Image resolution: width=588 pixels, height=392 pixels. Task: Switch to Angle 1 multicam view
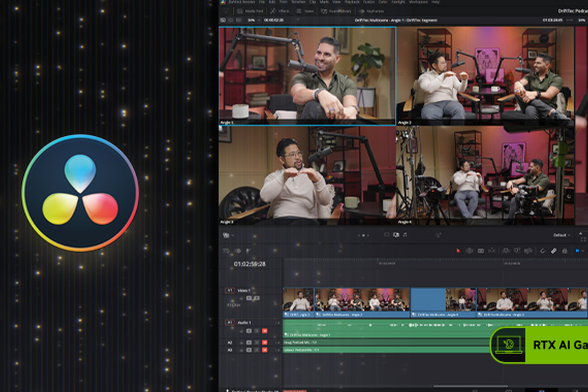[x=307, y=76]
